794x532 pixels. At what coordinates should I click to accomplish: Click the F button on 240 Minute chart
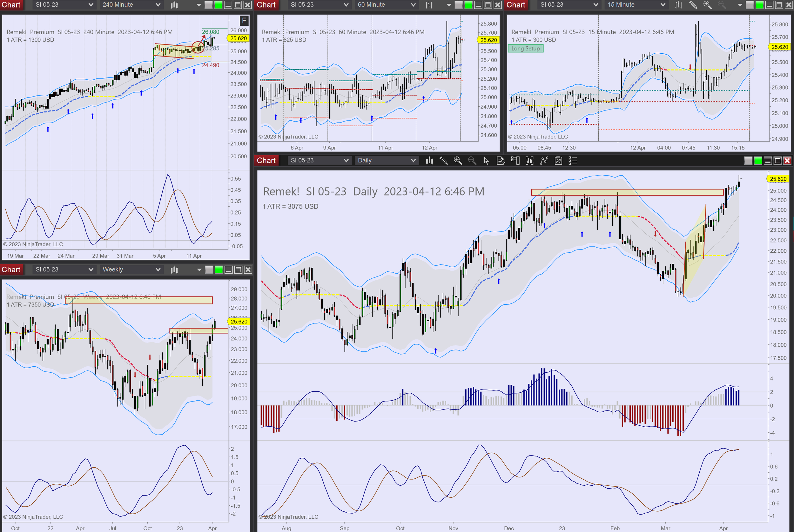coord(244,21)
